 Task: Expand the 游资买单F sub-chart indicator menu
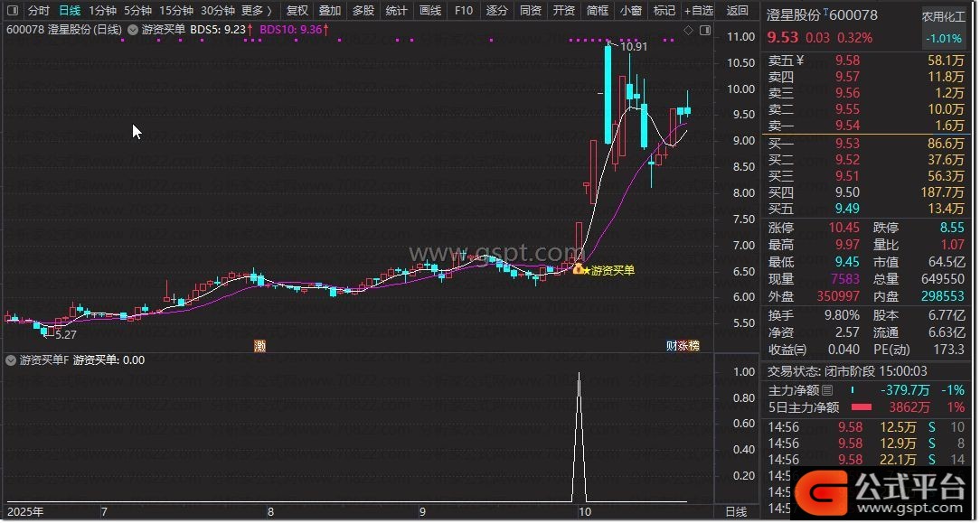[x=12, y=360]
